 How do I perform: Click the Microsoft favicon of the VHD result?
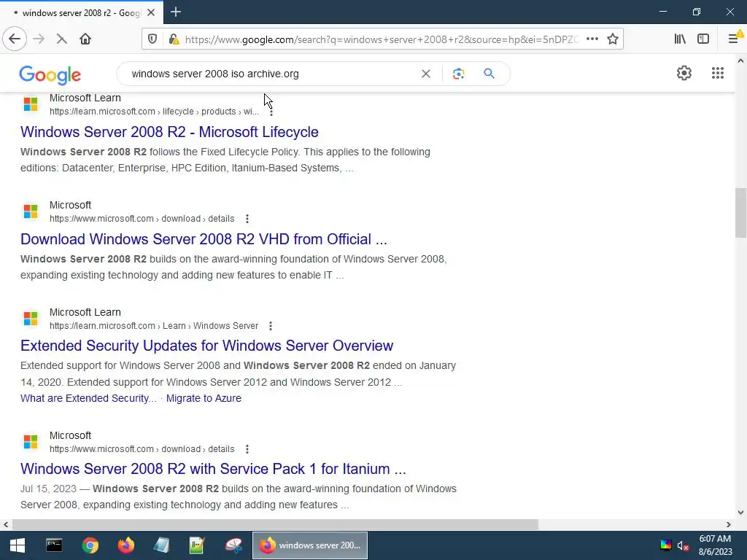tap(31, 211)
